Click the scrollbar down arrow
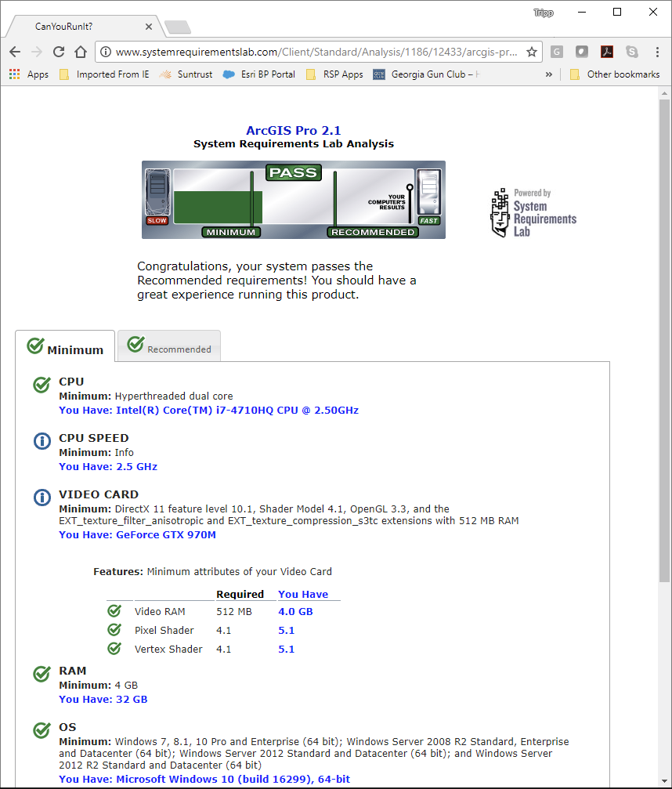The height and width of the screenshot is (789, 672). point(664,781)
